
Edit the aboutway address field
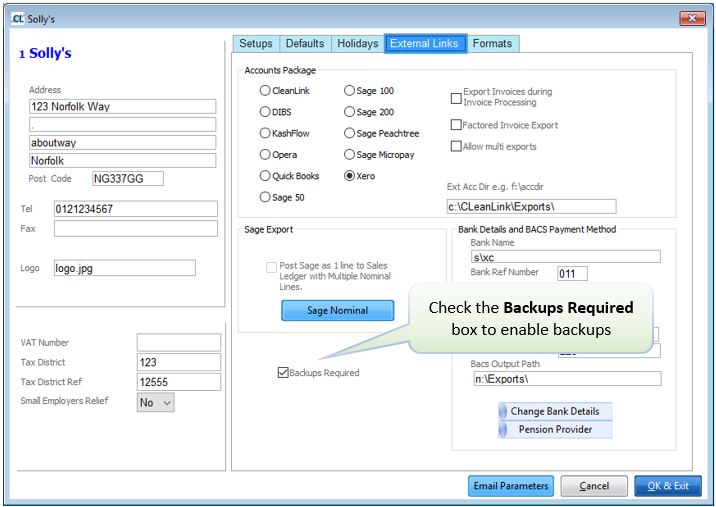click(x=122, y=143)
